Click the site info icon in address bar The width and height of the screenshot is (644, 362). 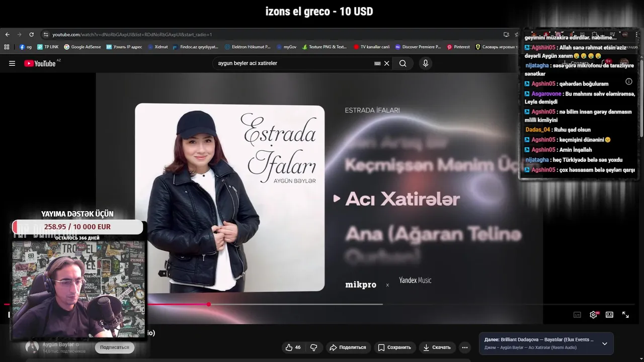pyautogui.click(x=46, y=35)
